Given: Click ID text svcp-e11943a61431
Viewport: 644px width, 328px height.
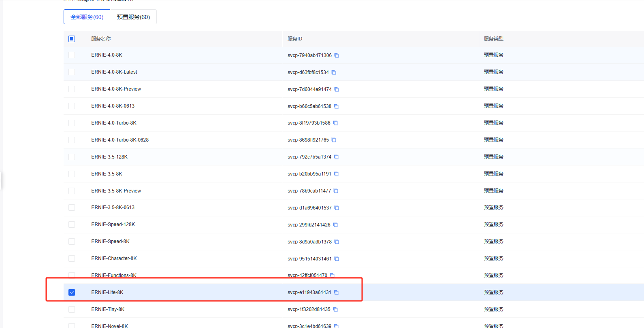Looking at the screenshot, I should click(309, 292).
